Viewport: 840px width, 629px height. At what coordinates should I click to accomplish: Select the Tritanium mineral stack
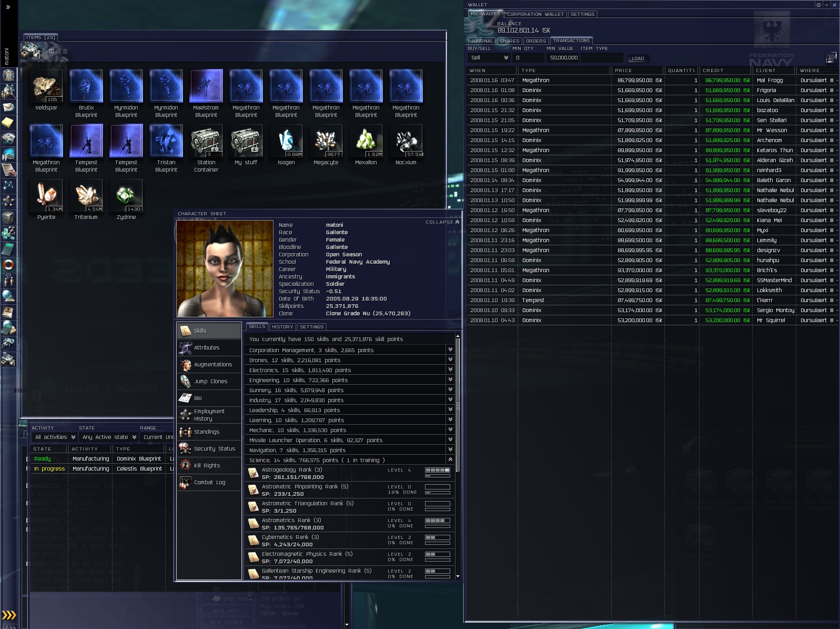[86, 199]
